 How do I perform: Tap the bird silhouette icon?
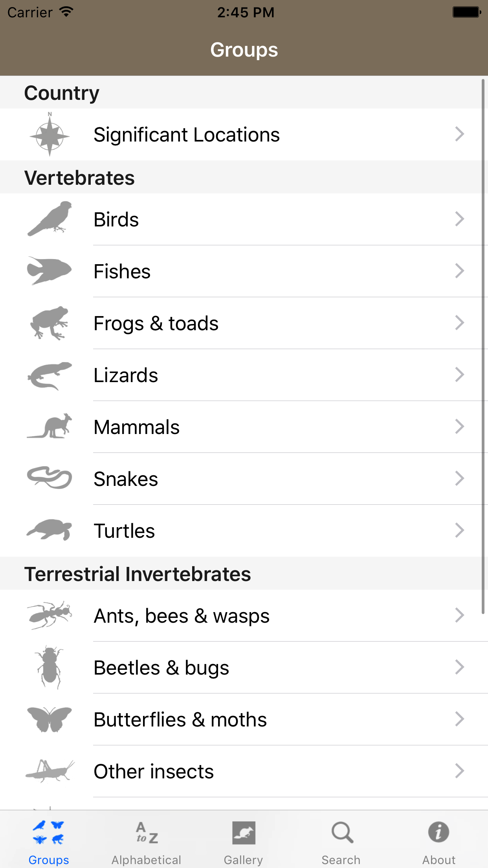pos(50,219)
